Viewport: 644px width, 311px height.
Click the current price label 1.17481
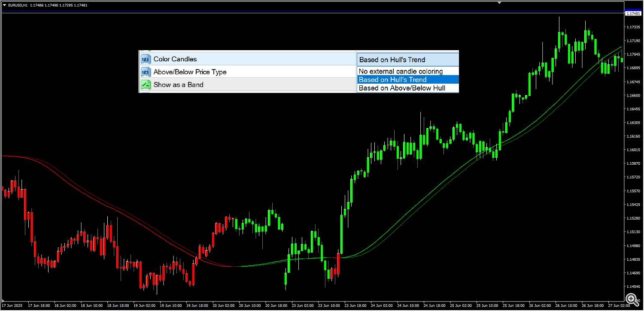coord(633,14)
